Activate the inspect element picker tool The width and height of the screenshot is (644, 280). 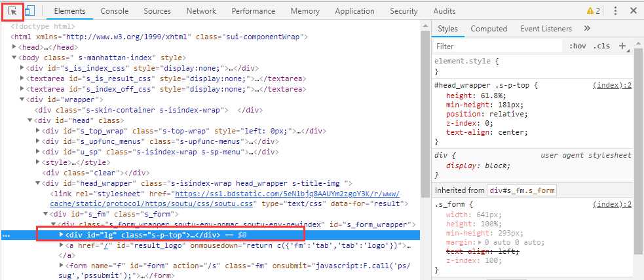coord(12,11)
